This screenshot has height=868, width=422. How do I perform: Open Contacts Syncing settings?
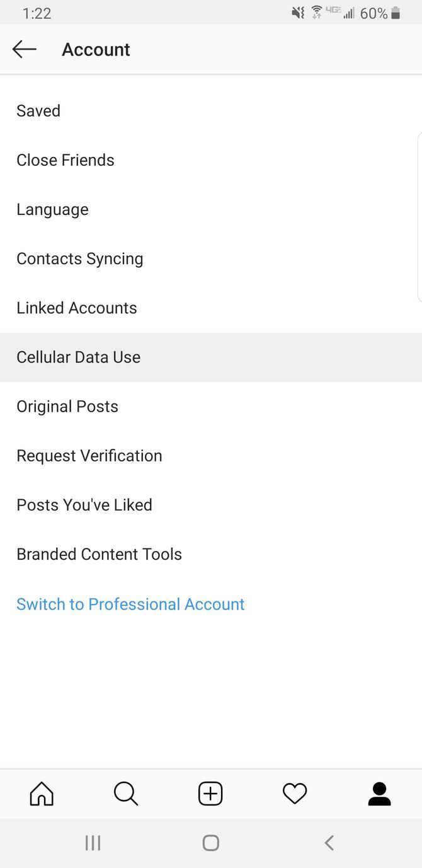coord(80,258)
